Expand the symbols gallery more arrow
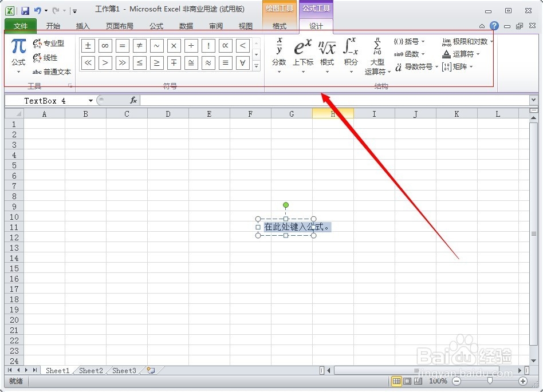 tap(256, 65)
